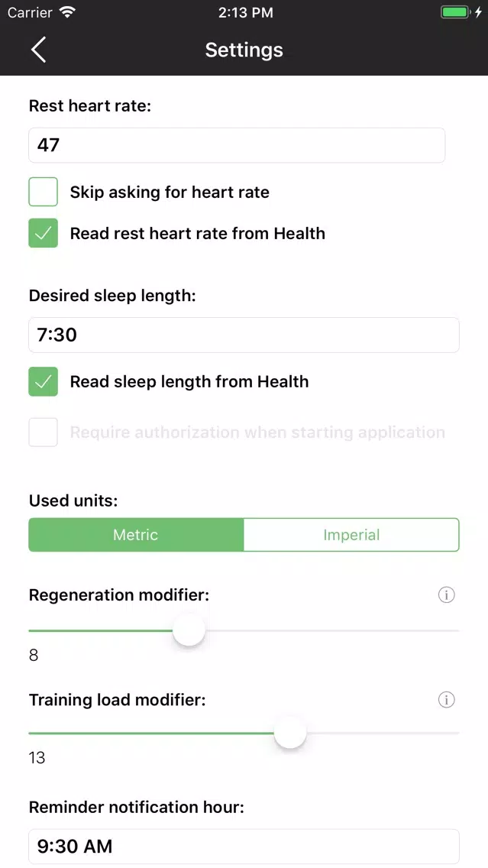Select the Metric units tab
This screenshot has width=488, height=868.
pyautogui.click(x=136, y=535)
